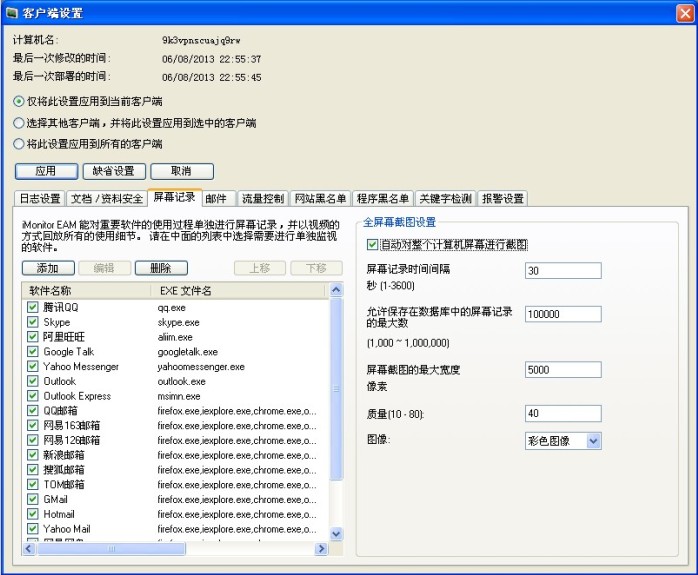The width and height of the screenshot is (698, 575).
Task: Switch to the 日志设置 tab
Action: click(40, 198)
